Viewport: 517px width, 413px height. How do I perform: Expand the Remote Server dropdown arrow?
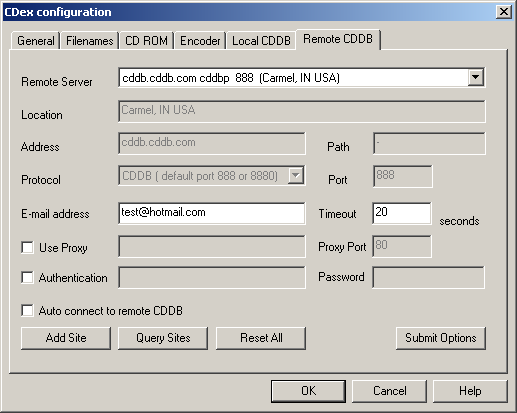coord(476,78)
